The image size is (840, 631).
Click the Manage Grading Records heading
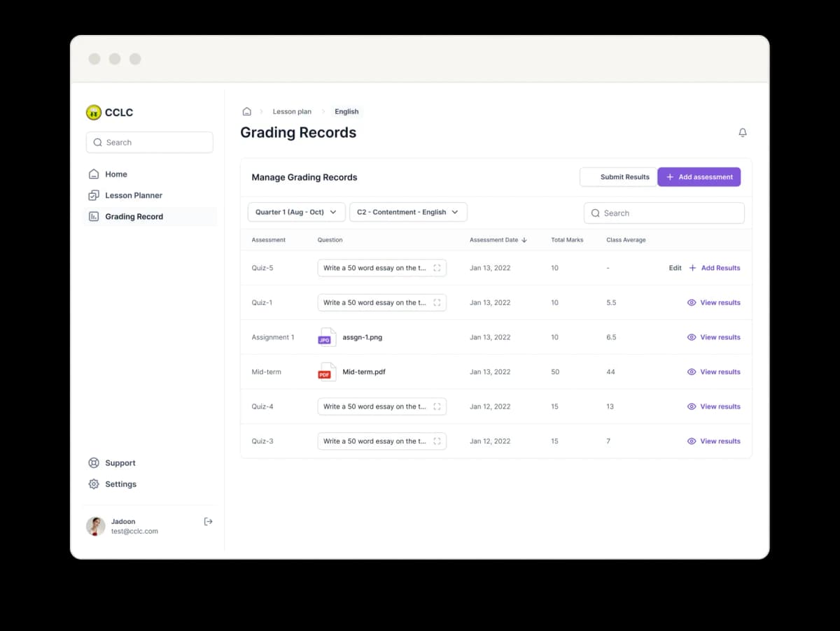[x=304, y=178]
